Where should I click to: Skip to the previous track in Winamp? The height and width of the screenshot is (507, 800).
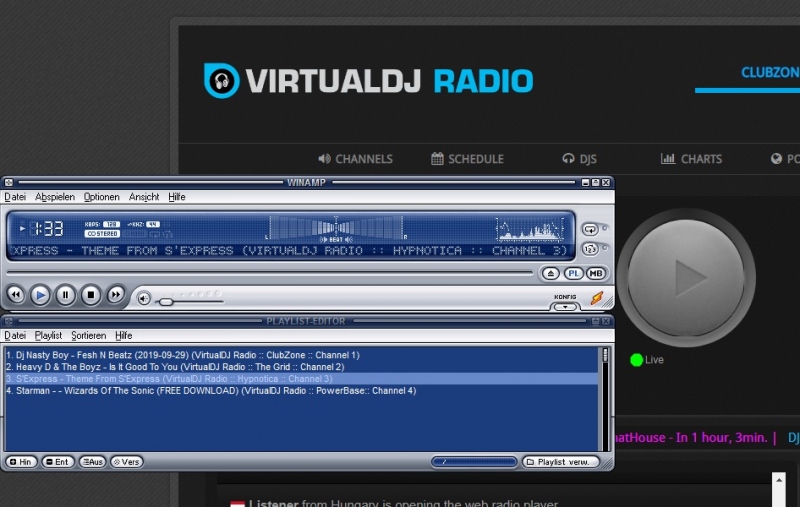[15, 295]
